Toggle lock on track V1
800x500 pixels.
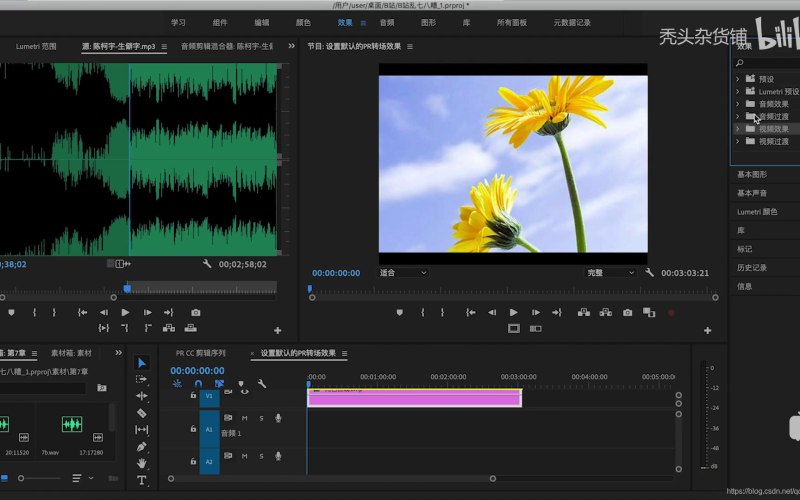(193, 395)
